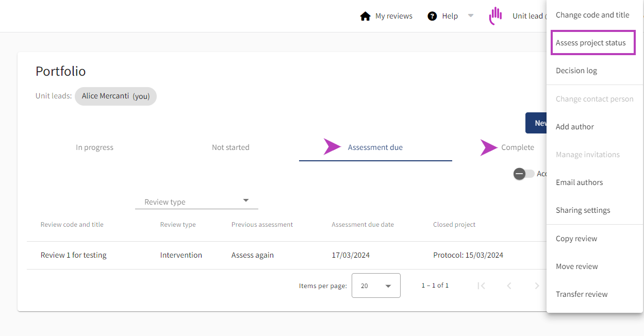Screen dimensions: 644x336
Task: Click the purple hand logo icon
Action: (x=496, y=16)
